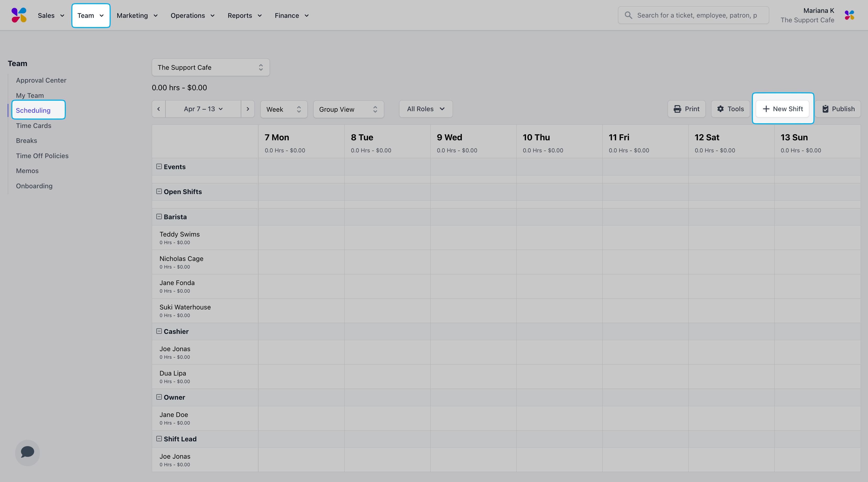Open the chat support bubble icon

pos(27,452)
